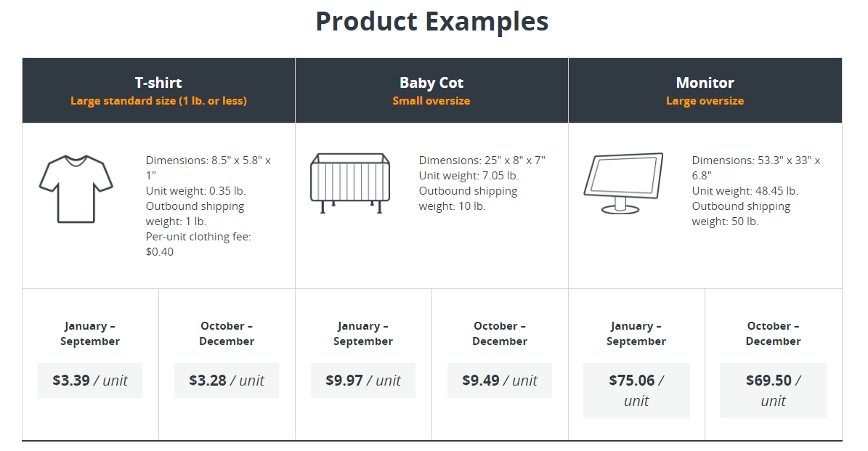
Task: Click the baby cot illustration
Action: (350, 183)
